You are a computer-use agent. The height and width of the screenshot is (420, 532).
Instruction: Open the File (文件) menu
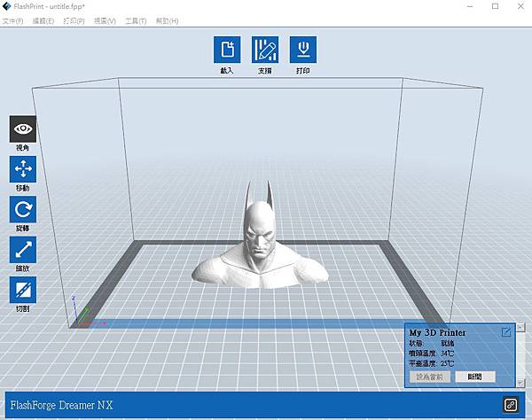click(12, 21)
